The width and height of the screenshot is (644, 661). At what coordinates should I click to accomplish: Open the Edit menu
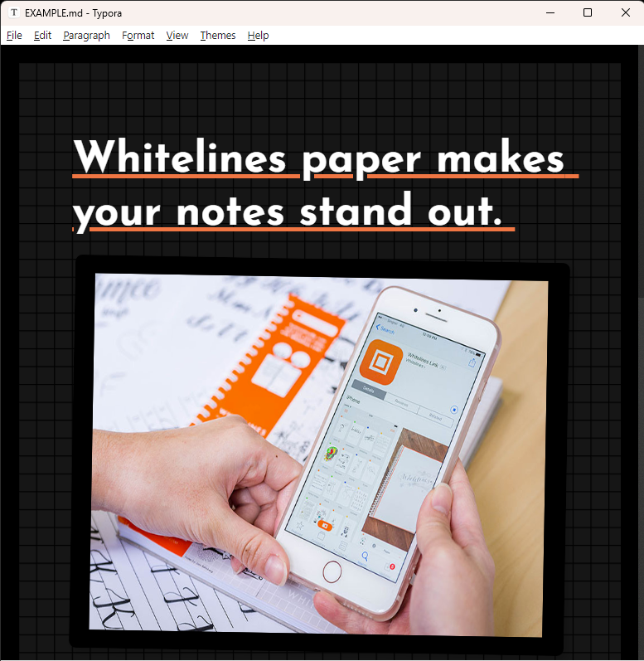[x=42, y=36]
